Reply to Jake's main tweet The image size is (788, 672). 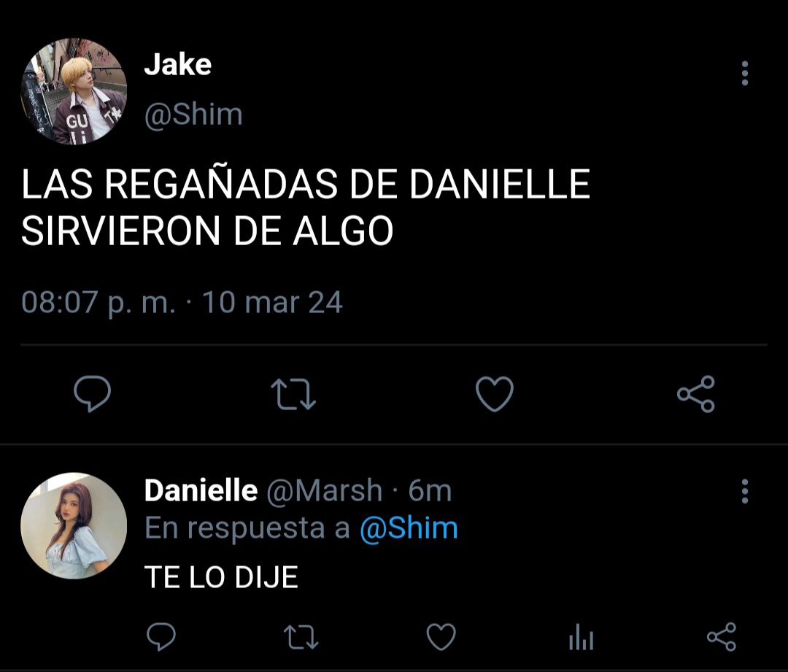click(x=93, y=393)
